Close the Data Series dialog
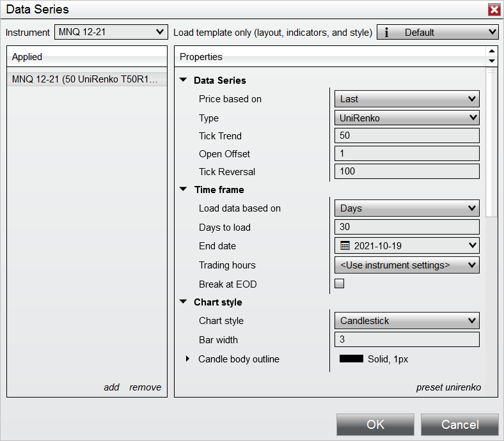This screenshot has height=441, width=504. click(494, 10)
